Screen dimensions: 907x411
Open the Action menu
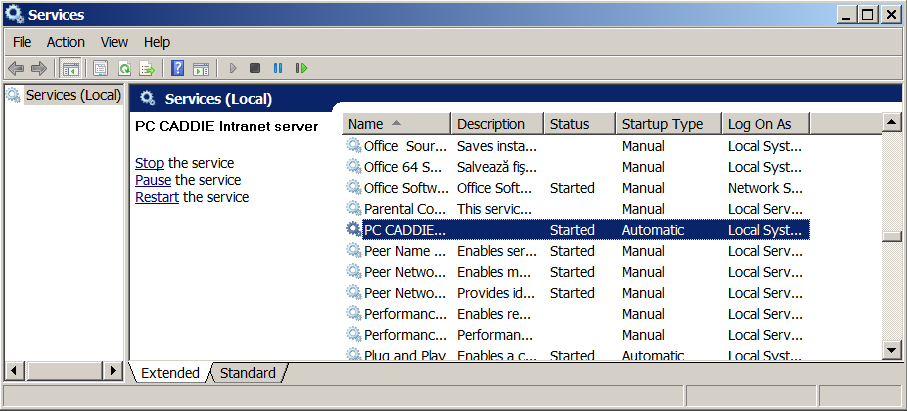[65, 42]
